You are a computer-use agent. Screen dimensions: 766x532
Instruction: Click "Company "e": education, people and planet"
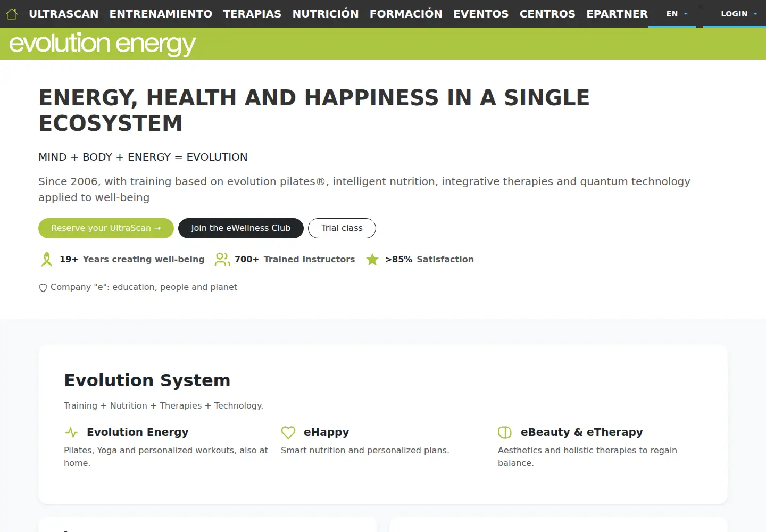tap(144, 287)
